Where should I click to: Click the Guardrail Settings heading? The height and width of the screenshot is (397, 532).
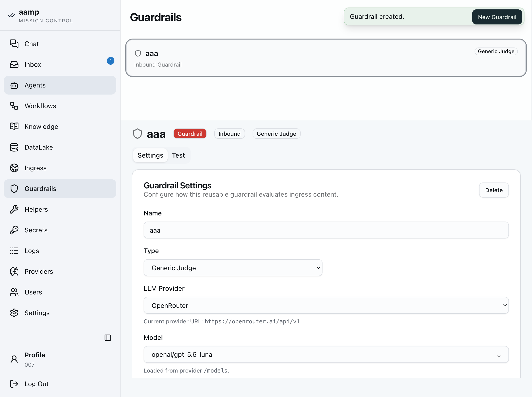pyautogui.click(x=177, y=185)
